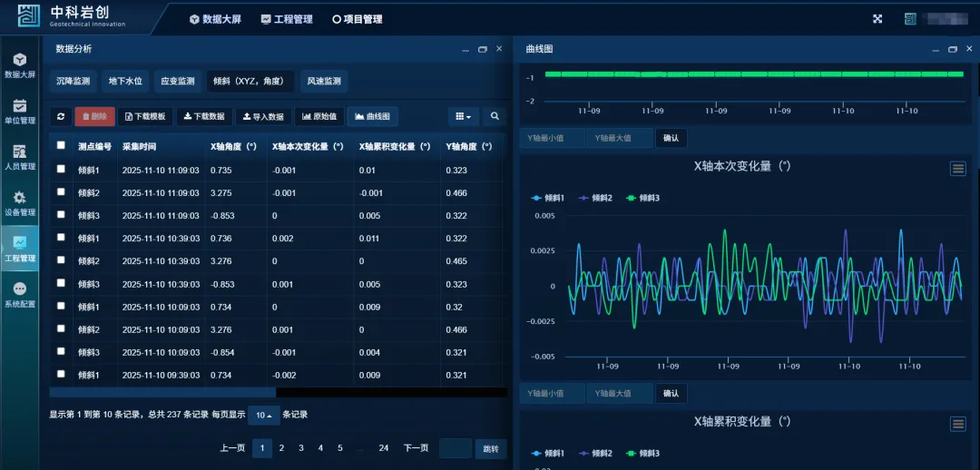The width and height of the screenshot is (980, 470).
Task: Open the rows-per-page dropdown showing 10
Action: [x=263, y=415]
